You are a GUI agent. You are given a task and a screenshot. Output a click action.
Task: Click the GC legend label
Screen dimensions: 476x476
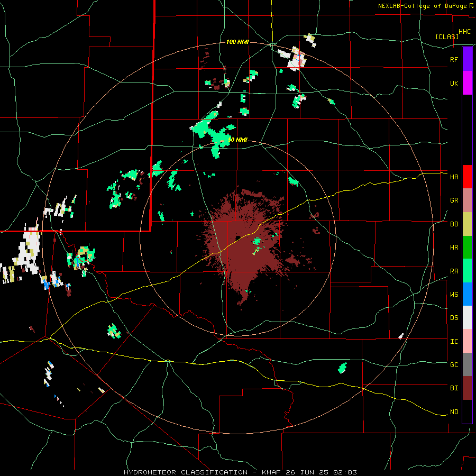(454, 365)
